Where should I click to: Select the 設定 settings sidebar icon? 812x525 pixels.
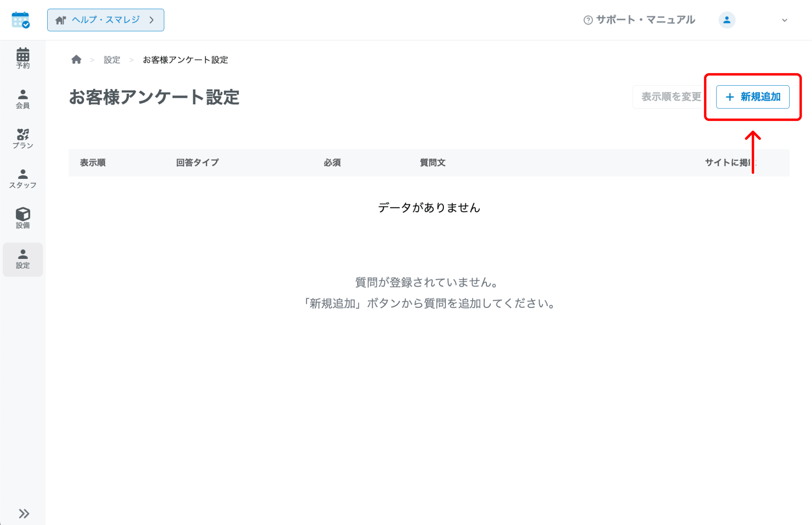click(23, 259)
